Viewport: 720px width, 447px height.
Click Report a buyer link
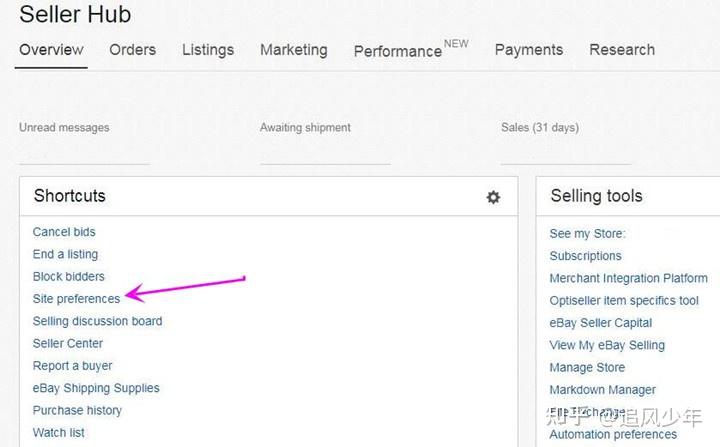(73, 366)
